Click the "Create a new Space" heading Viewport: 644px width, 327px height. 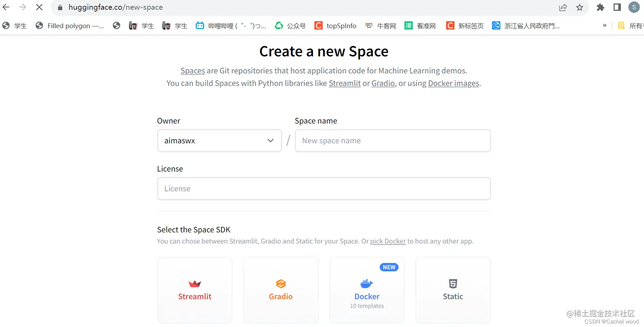324,52
